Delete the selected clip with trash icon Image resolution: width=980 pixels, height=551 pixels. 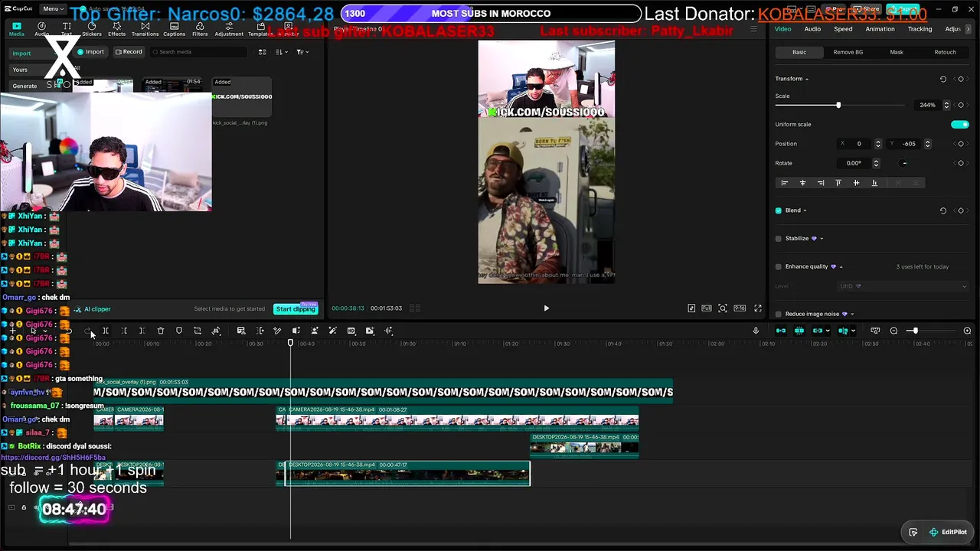point(161,331)
